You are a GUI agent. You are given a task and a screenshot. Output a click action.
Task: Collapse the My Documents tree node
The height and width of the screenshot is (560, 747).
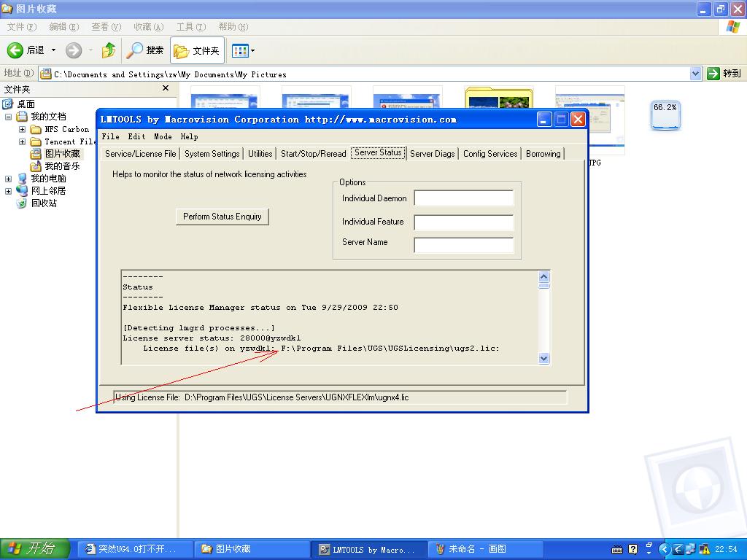[8, 117]
